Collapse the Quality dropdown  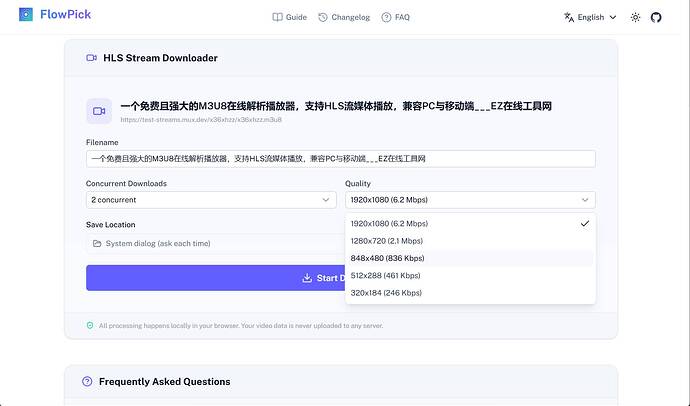470,200
